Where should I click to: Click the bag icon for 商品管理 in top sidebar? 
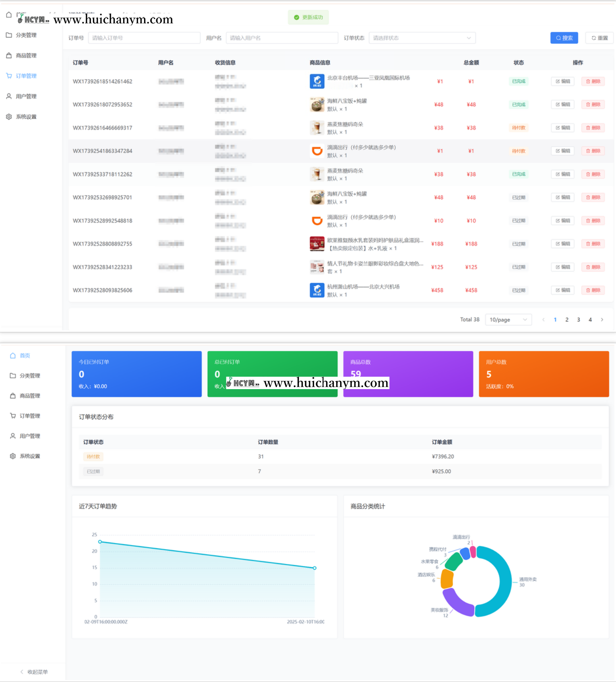(9, 56)
